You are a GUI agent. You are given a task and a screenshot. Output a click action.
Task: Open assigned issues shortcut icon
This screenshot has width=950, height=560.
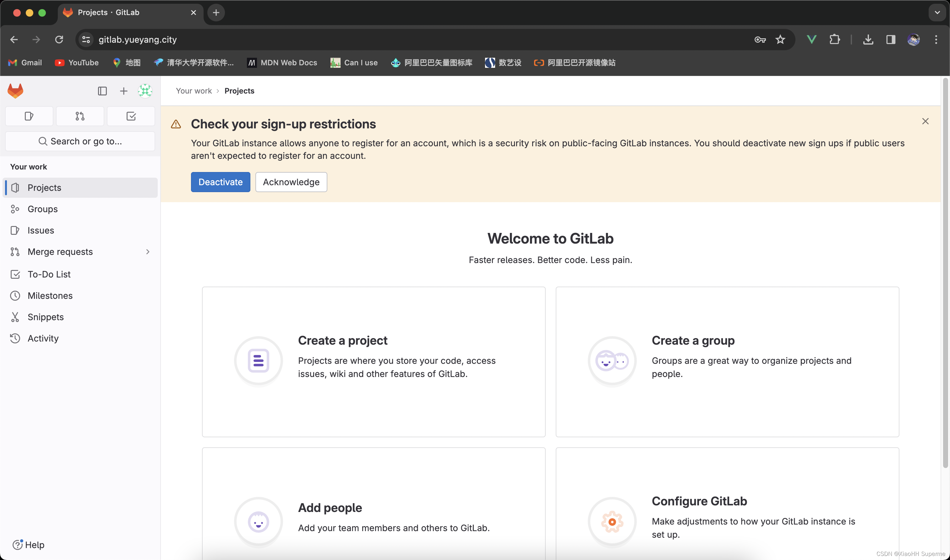[29, 116]
